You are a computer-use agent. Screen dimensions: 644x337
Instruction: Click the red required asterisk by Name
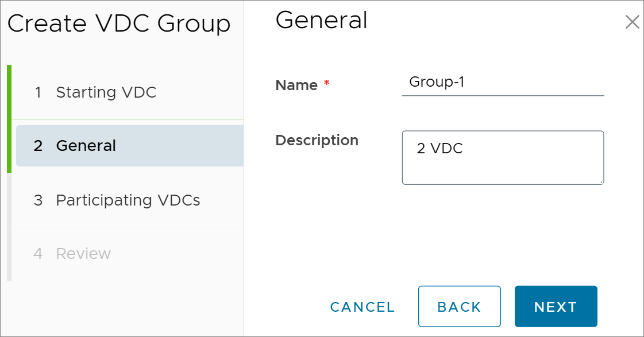(326, 83)
